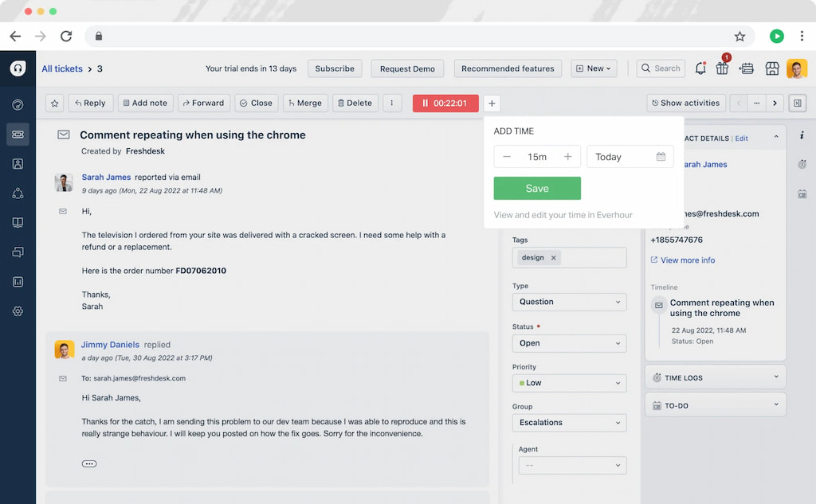Open the notifications bell
The height and width of the screenshot is (504, 816).
click(x=700, y=68)
